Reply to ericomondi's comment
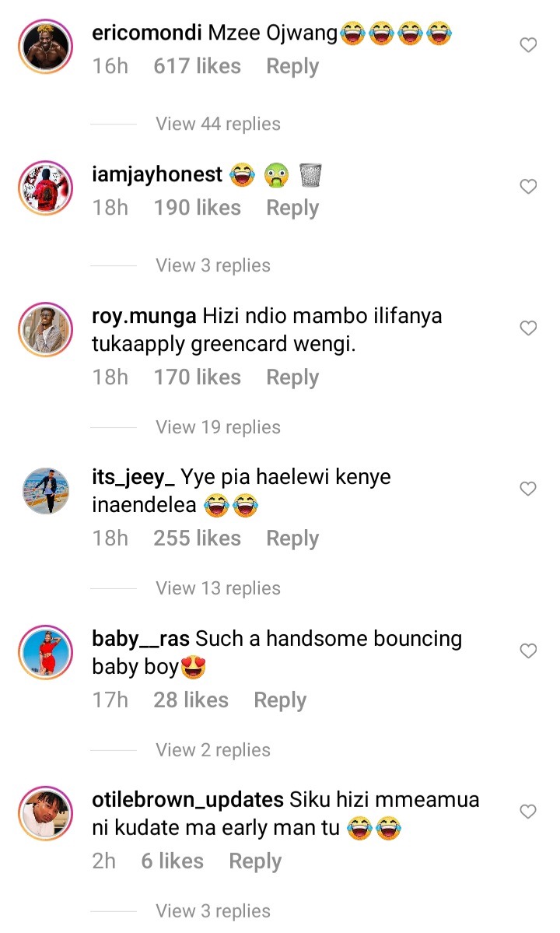Viewport: 560px width, 933px height. click(292, 67)
